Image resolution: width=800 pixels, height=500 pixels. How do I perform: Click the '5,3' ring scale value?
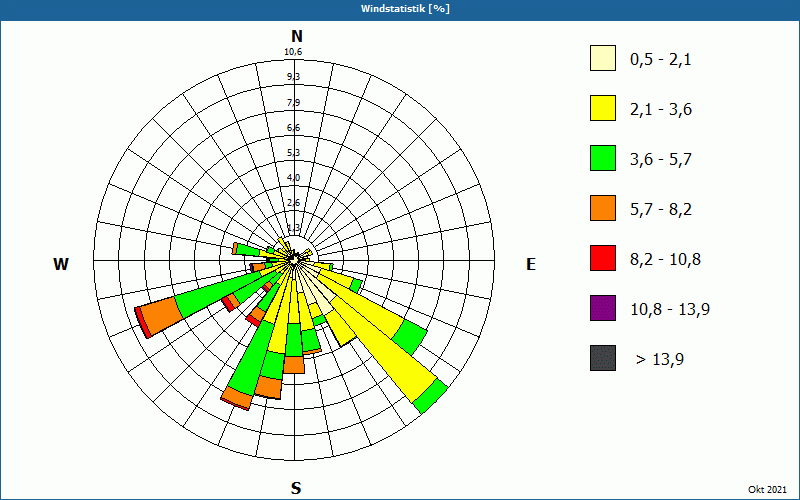pos(293,153)
